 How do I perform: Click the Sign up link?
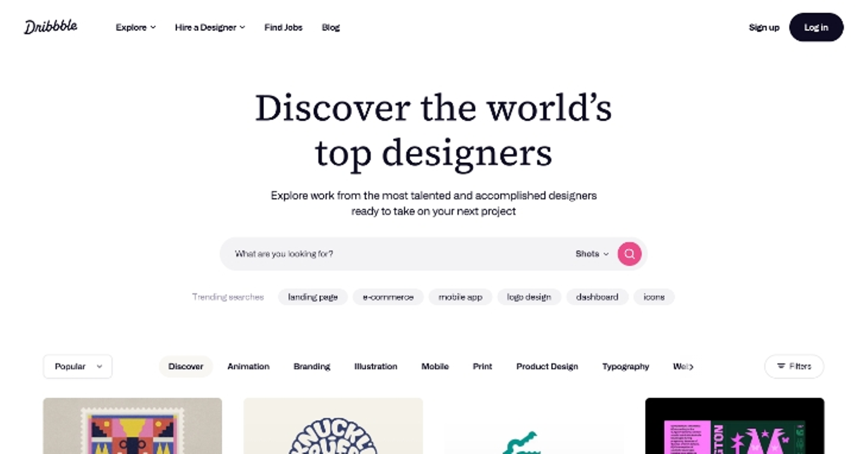click(764, 27)
